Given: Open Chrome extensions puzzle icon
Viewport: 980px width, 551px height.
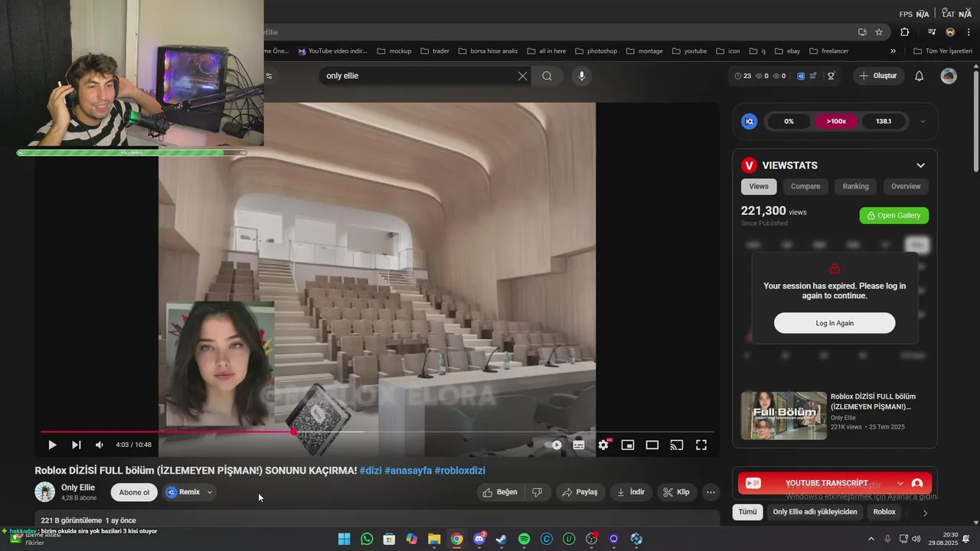Looking at the screenshot, I should tap(905, 32).
